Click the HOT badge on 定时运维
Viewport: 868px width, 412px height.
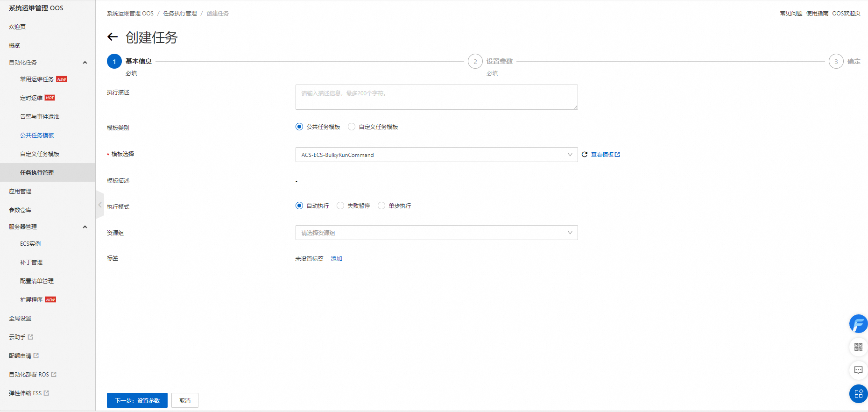(50, 98)
